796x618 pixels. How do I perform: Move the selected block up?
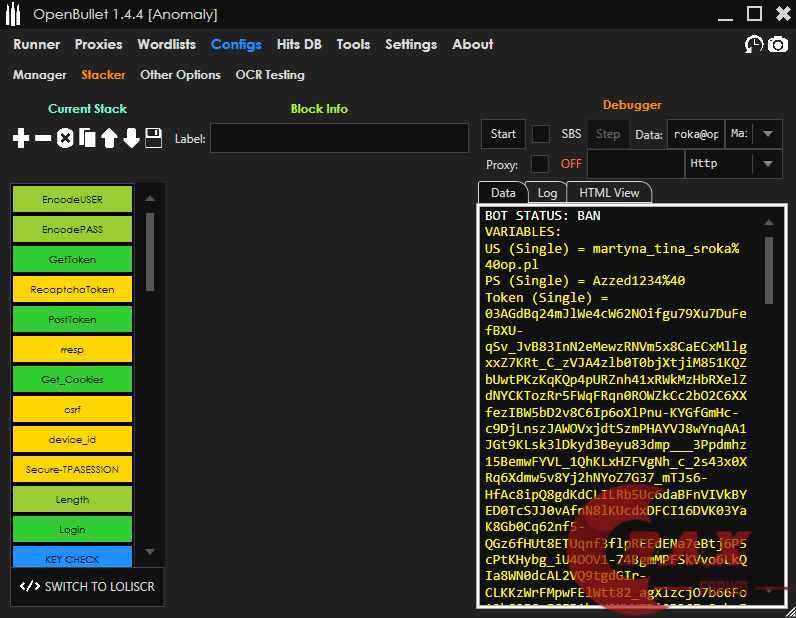109,138
